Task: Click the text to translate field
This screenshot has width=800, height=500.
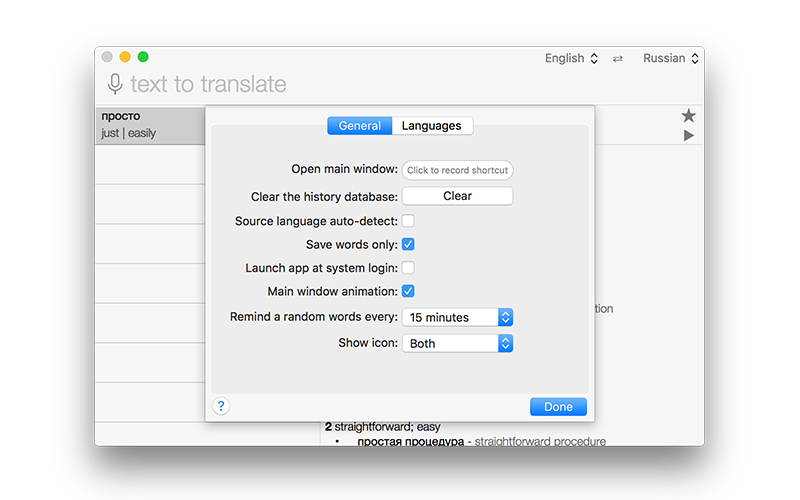Action: pyautogui.click(x=208, y=84)
